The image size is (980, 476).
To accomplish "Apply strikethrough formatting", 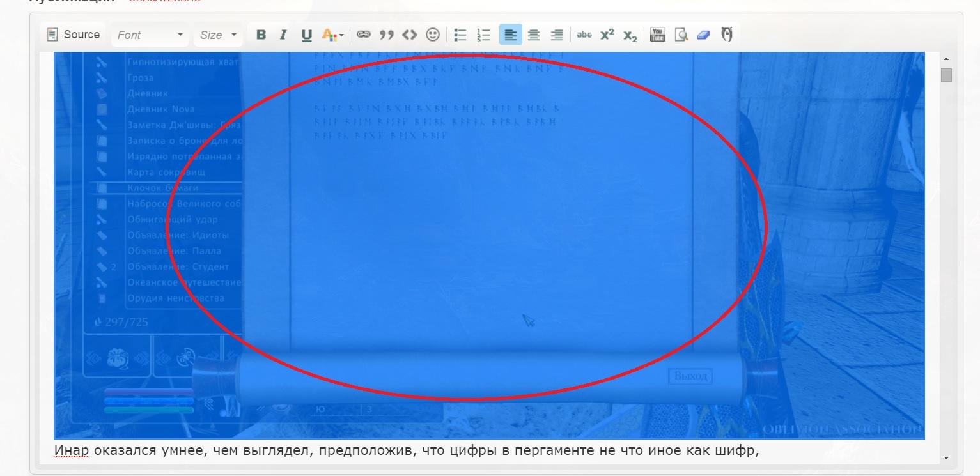I will tap(584, 35).
